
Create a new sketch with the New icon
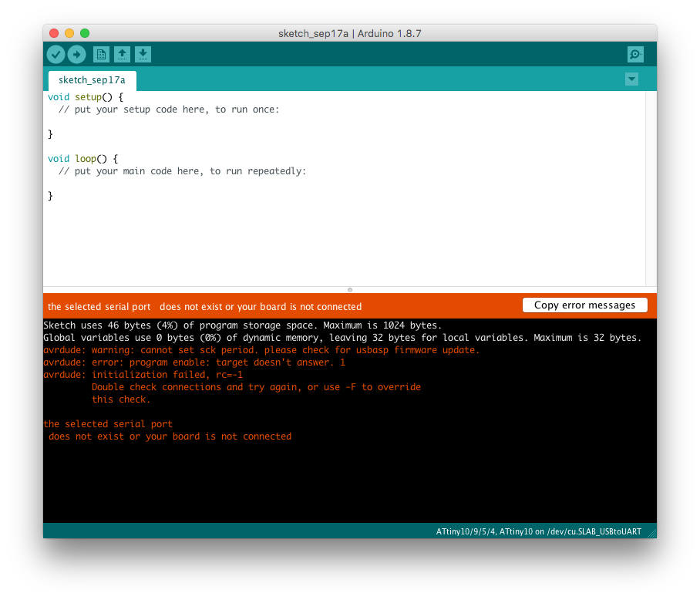pyautogui.click(x=101, y=54)
